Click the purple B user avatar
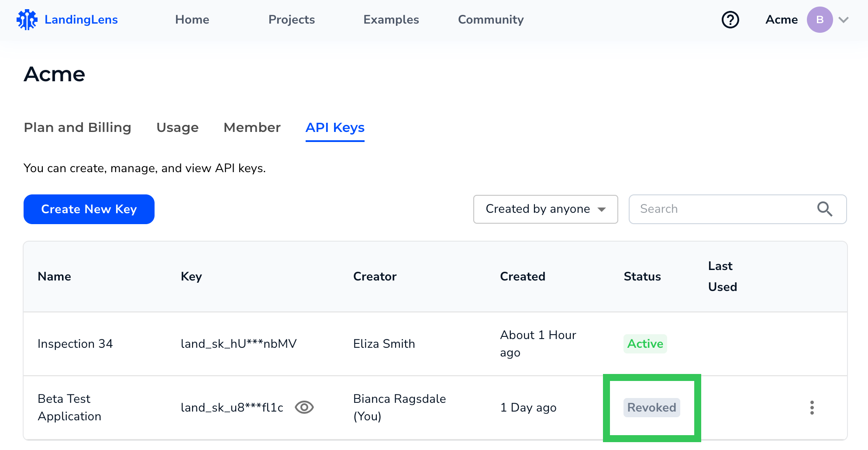 [820, 20]
